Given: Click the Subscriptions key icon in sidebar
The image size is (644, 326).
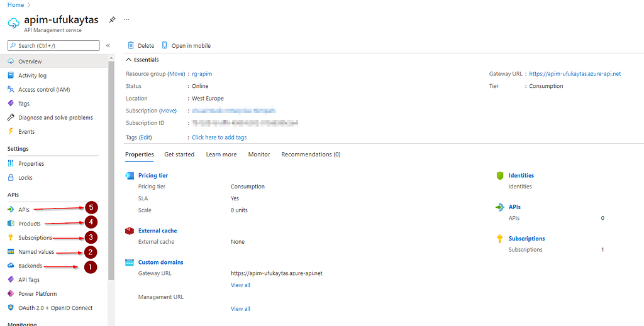Looking at the screenshot, I should (11, 238).
